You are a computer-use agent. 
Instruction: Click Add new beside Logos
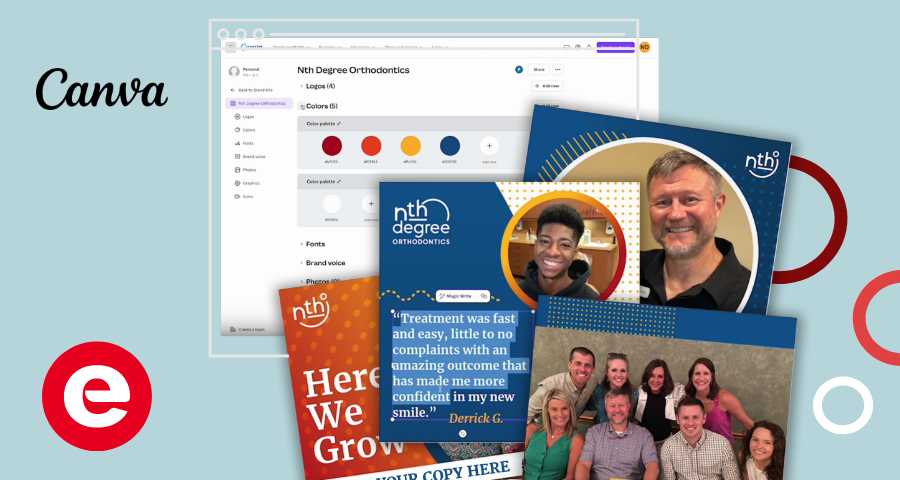tap(547, 86)
